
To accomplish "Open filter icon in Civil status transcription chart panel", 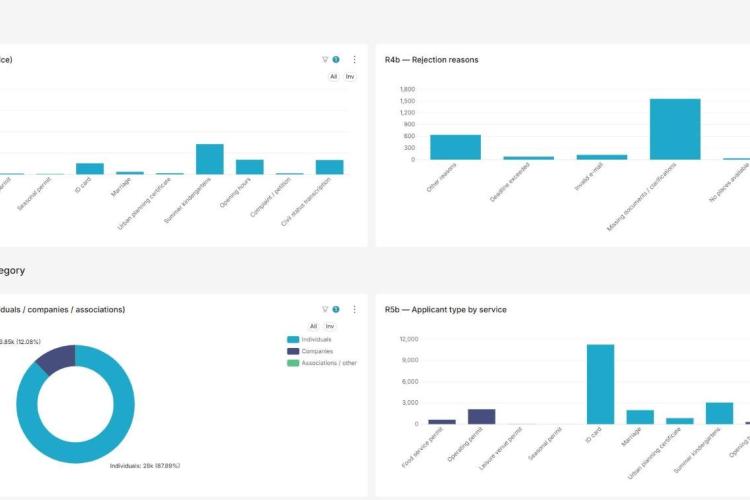I will coord(325,59).
